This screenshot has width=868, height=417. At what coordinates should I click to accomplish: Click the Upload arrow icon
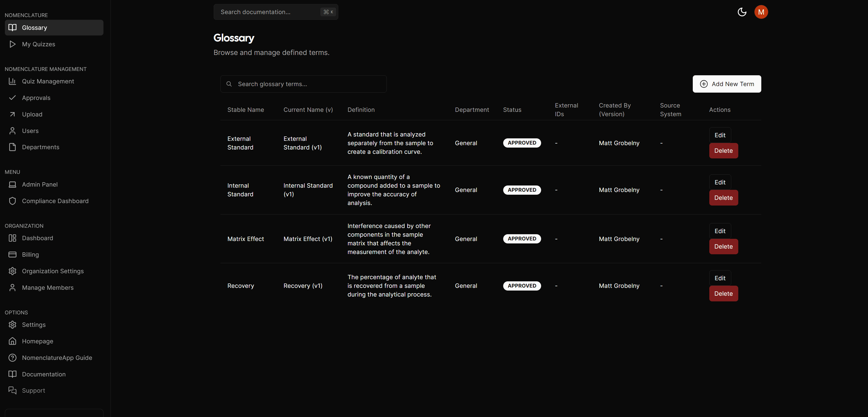point(12,114)
